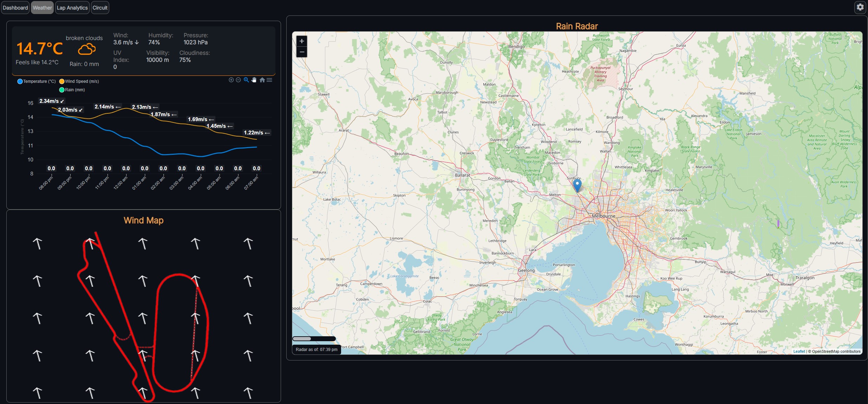This screenshot has width=868, height=404.
Task: Click the 2.34m/s wind annotation on the chart
Action: 52,101
